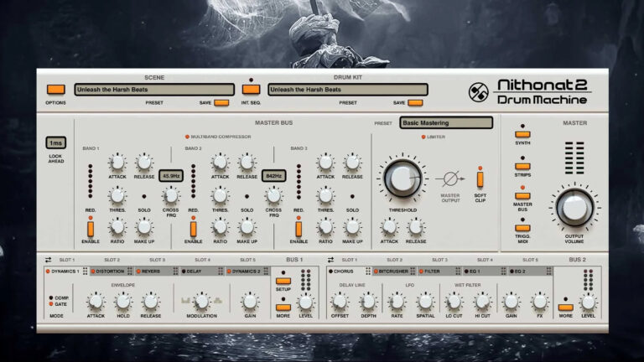Open the Drum Kit preset field
644x362 pixels.
347,90
